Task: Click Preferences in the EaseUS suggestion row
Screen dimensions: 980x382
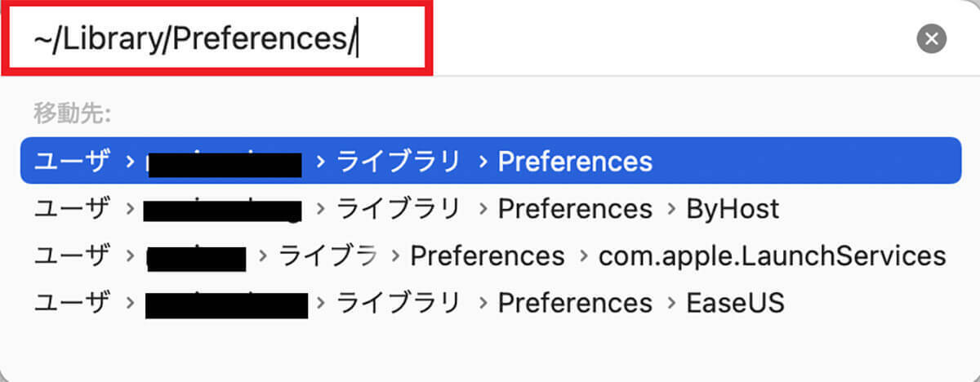Action: 575,304
